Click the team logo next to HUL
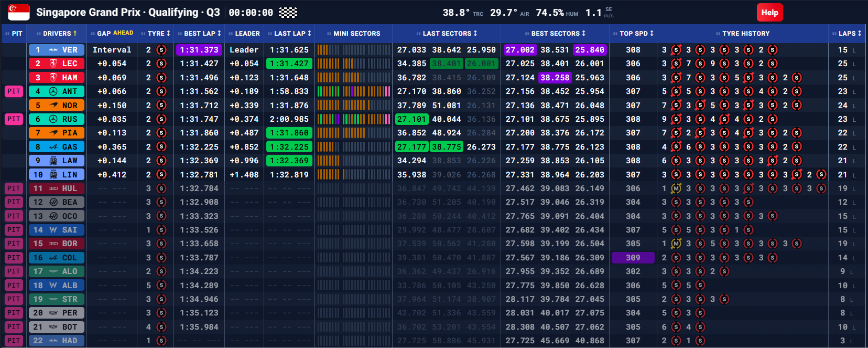868x348 pixels. click(x=53, y=188)
